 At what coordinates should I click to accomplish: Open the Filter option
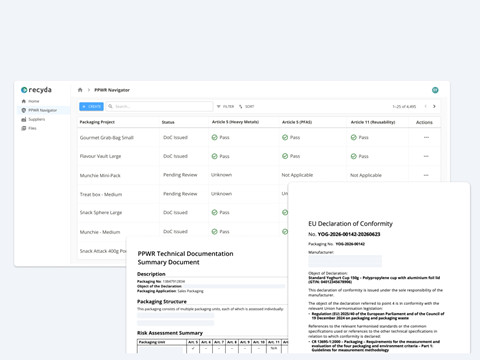point(225,106)
